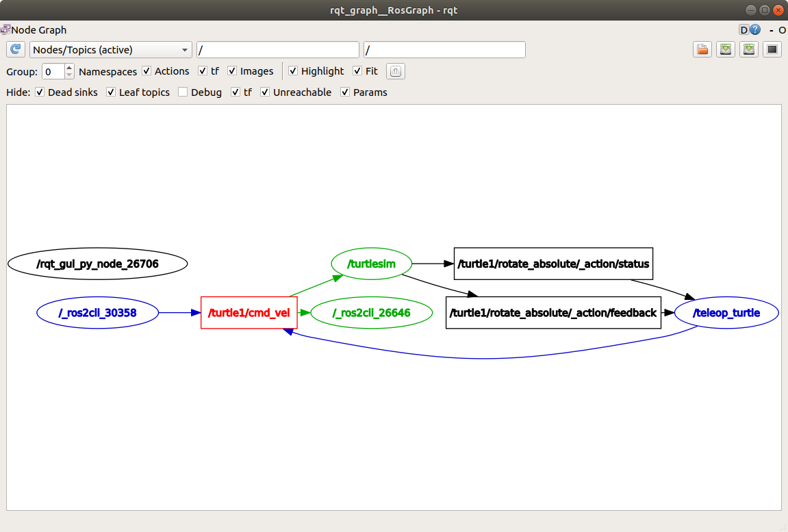This screenshot has width=788, height=532.
Task: Increase the Group value with up arrow
Action: click(x=69, y=68)
